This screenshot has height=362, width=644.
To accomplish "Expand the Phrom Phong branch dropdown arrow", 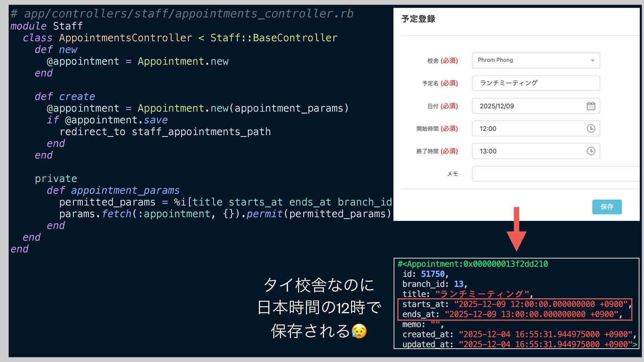I will click(592, 60).
